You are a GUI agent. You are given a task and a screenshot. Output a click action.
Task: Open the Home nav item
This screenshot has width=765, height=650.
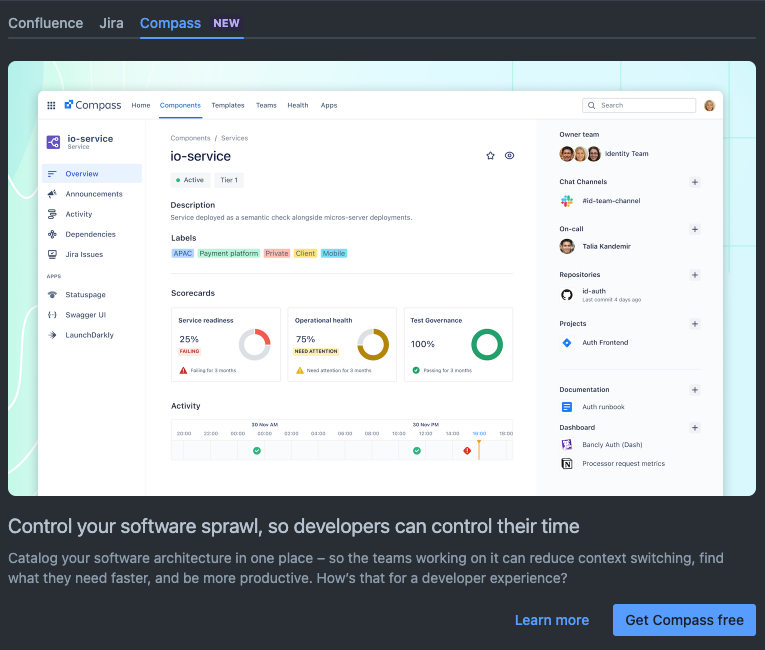pyautogui.click(x=141, y=105)
